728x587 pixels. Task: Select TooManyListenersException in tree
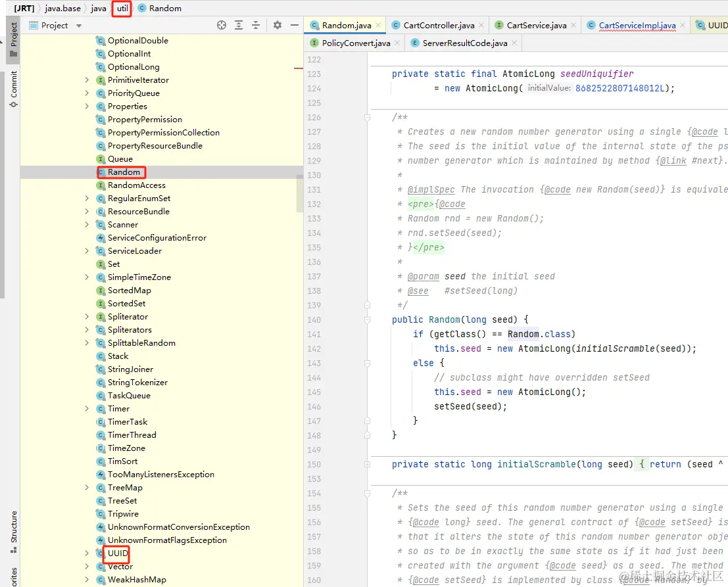[x=161, y=475]
